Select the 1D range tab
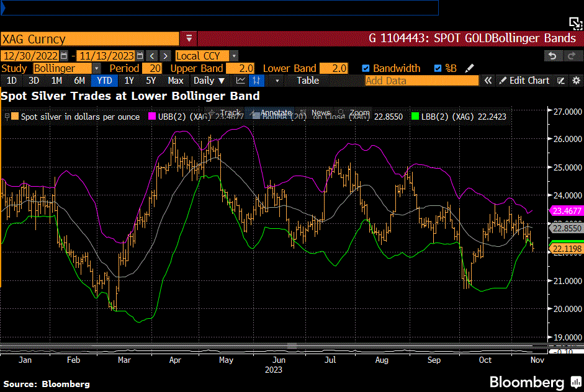 tap(12, 81)
